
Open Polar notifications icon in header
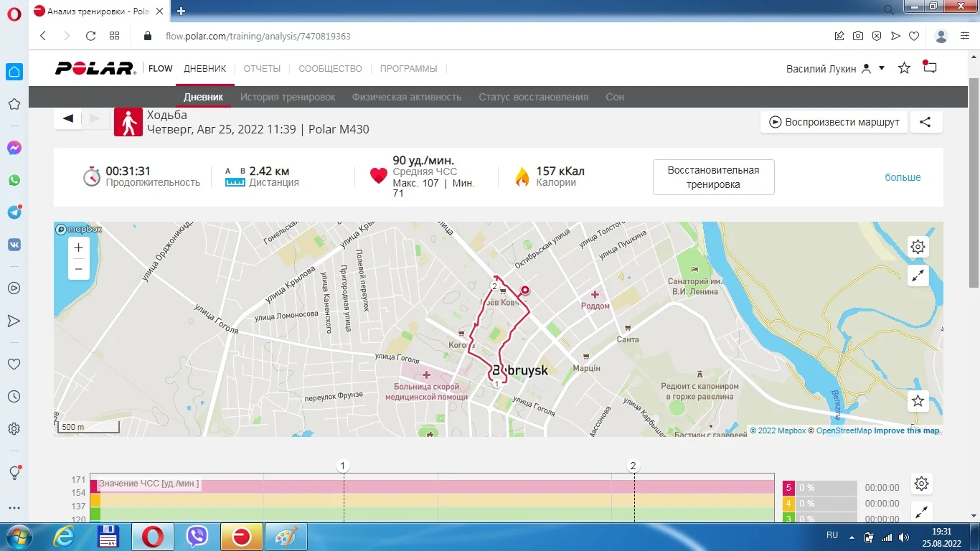(x=930, y=67)
